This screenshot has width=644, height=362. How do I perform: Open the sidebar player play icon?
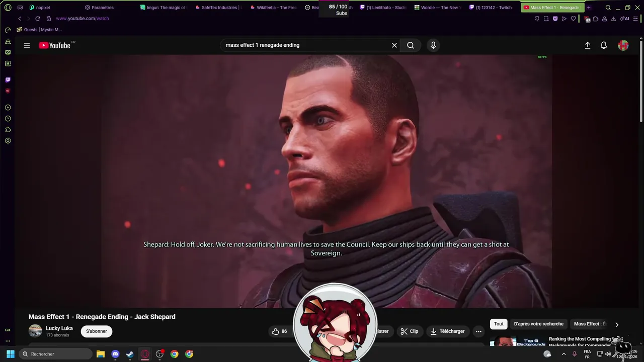[x=8, y=108]
